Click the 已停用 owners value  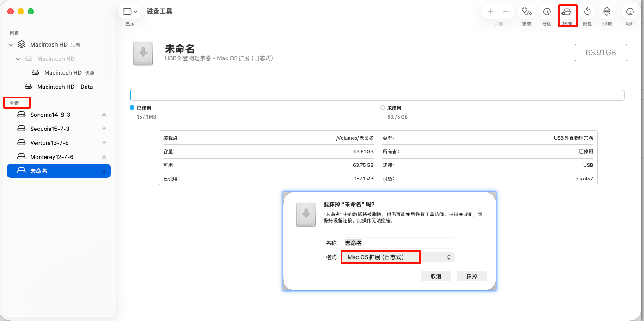(586, 151)
